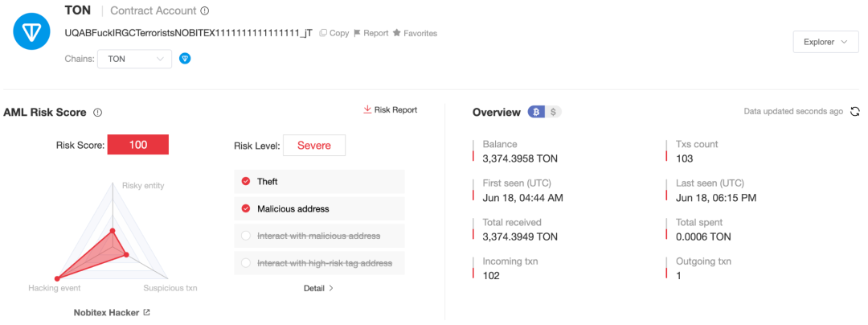Click the red Risk Score 100 badge

[x=137, y=145]
